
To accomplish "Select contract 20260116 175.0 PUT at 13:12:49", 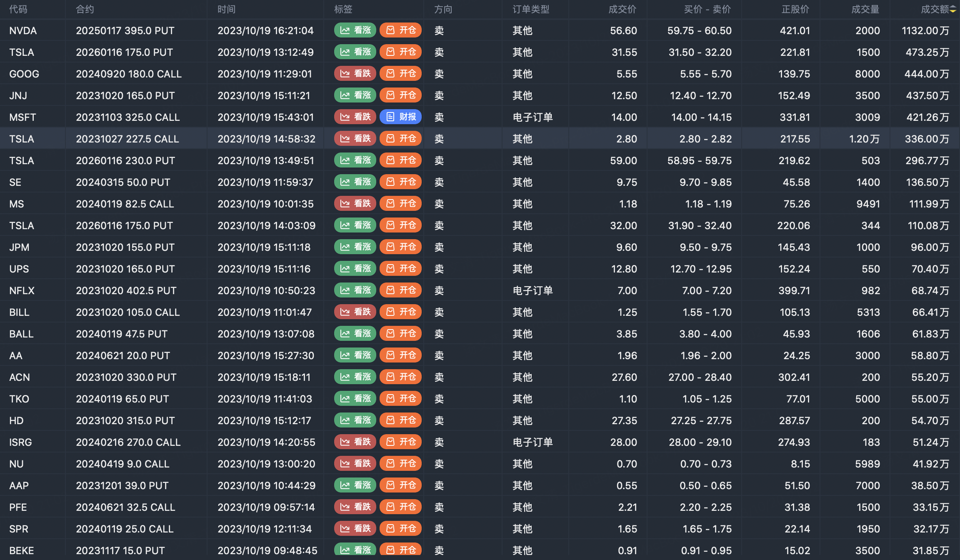I will 124,52.
